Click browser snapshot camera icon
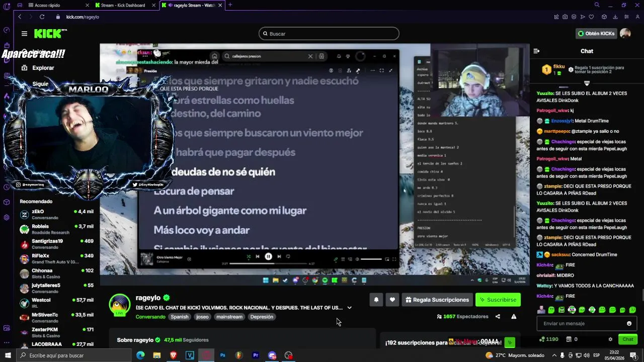This screenshot has height=362, width=644. point(565,17)
